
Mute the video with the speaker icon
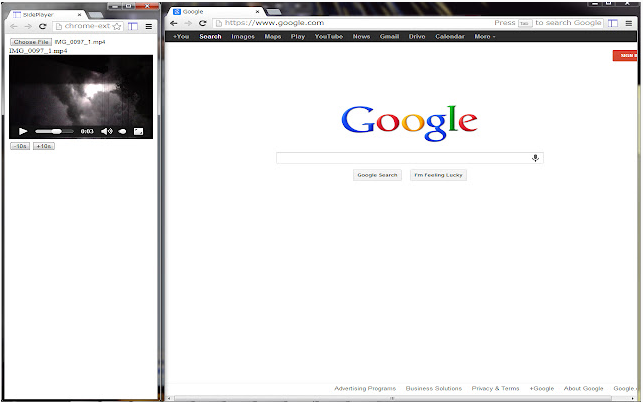tap(107, 131)
